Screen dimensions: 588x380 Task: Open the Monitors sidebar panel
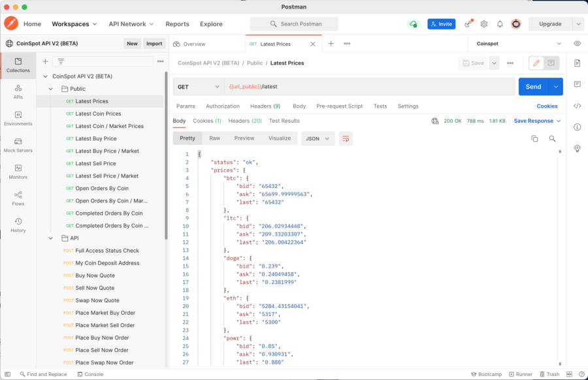coord(18,172)
